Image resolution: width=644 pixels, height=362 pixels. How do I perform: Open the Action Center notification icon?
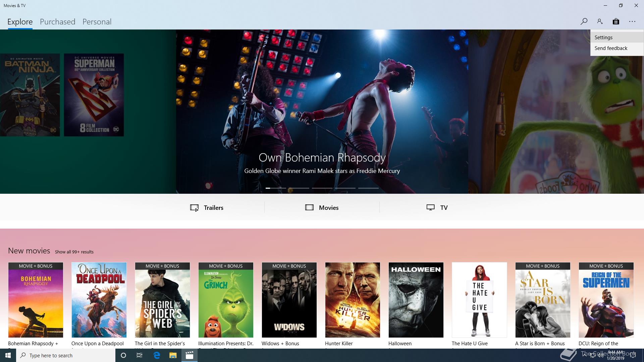coord(633,355)
